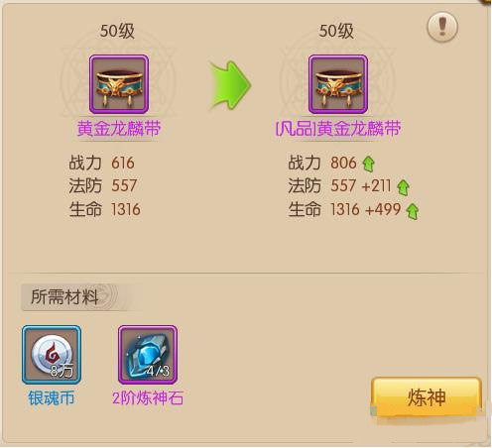Screen dimensions: 492x448
Task: Open the 2阶炼神石 crystal icon
Action: (148, 355)
